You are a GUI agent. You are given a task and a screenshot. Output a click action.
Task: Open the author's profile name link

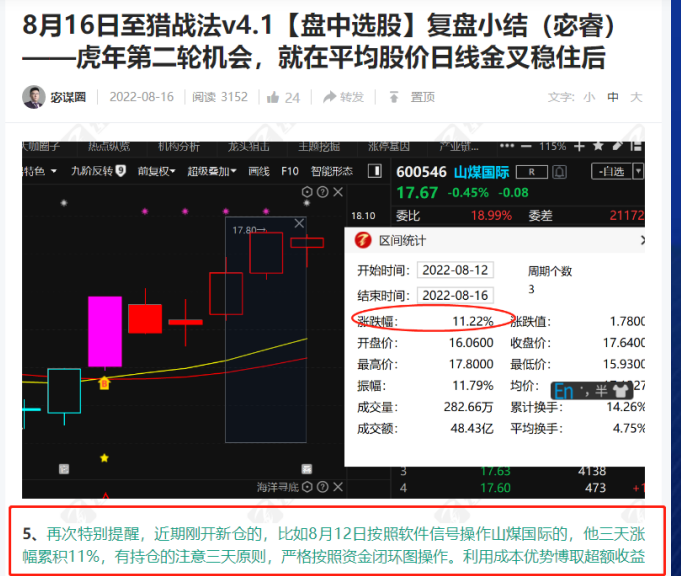pyautogui.click(x=68, y=97)
